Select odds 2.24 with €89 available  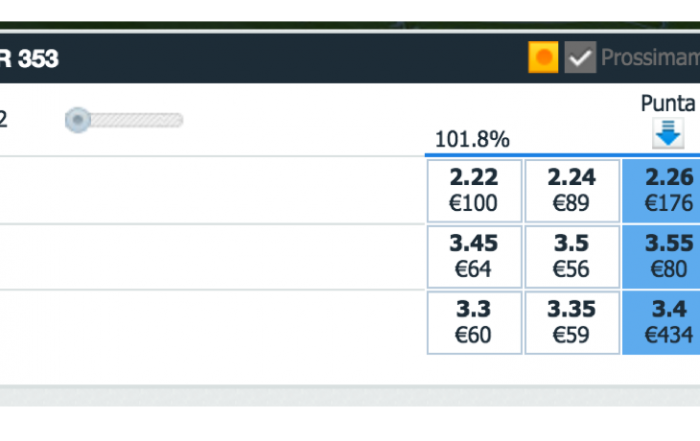[572, 191]
